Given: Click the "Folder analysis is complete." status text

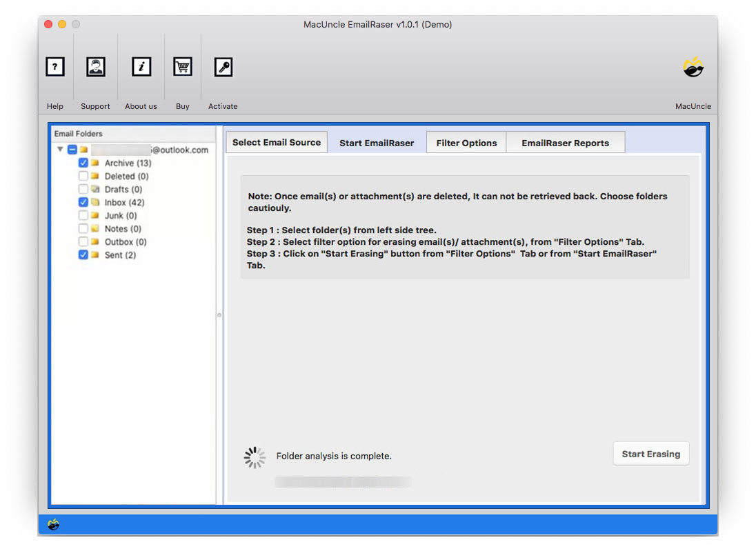Looking at the screenshot, I should pyautogui.click(x=334, y=456).
